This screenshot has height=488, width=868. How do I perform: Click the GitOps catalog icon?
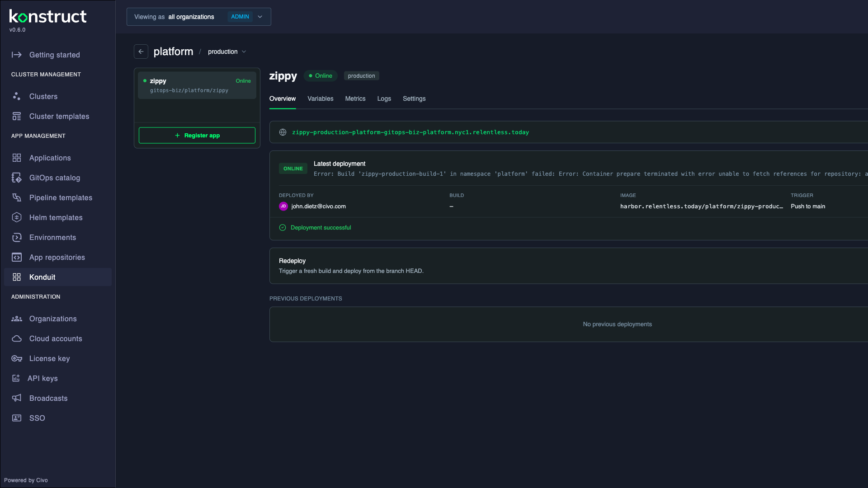tap(17, 178)
